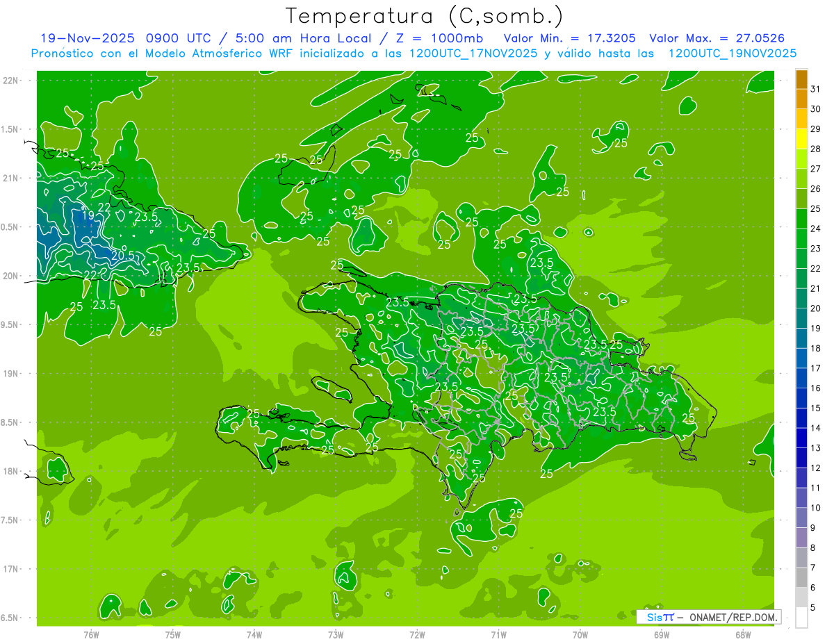Click the '76W' longitude axis label
This screenshot has width=834, height=644.
click(x=91, y=634)
